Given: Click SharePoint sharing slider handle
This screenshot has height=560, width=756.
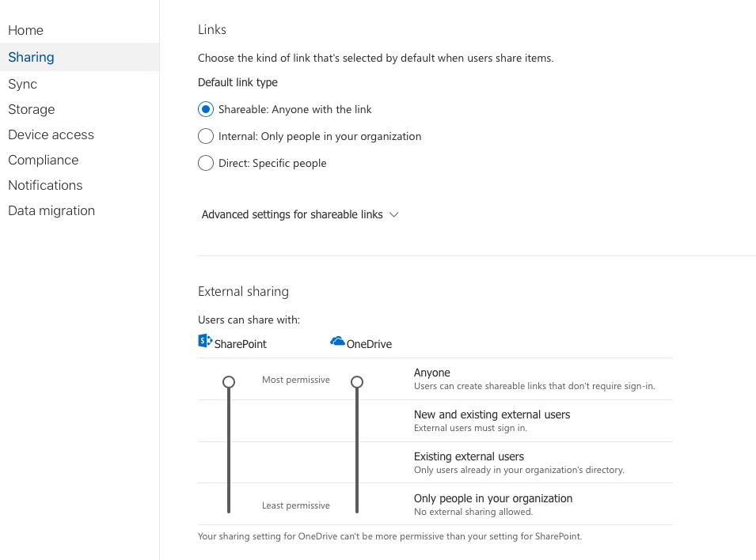Looking at the screenshot, I should (x=229, y=382).
